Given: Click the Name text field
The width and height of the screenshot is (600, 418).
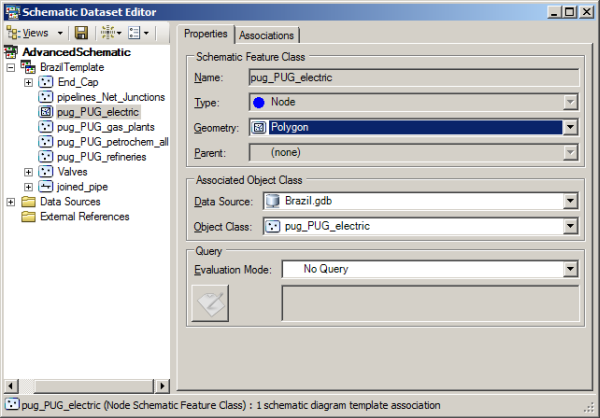Looking at the screenshot, I should click(412, 76).
